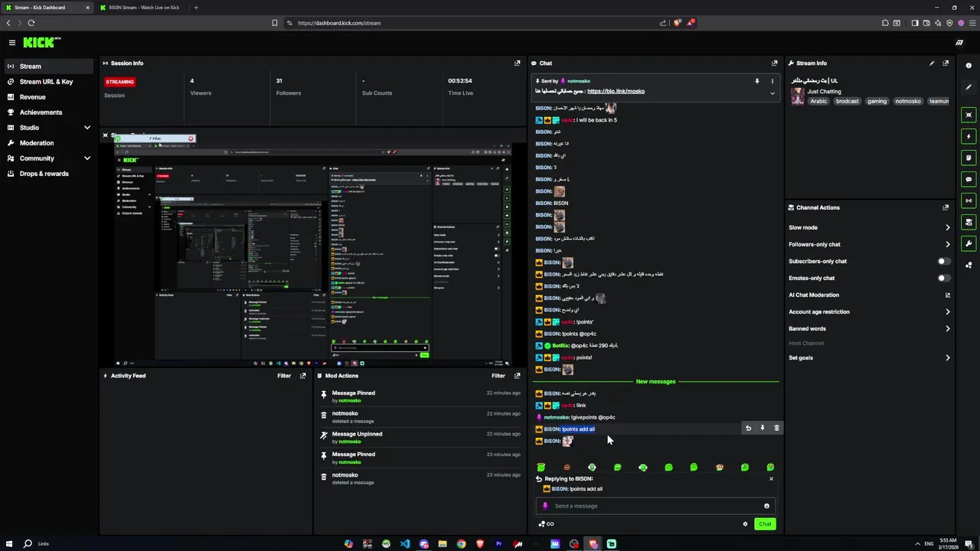The image size is (980, 551).
Task: Open the pinned message three-dot menu
Action: pos(772,81)
